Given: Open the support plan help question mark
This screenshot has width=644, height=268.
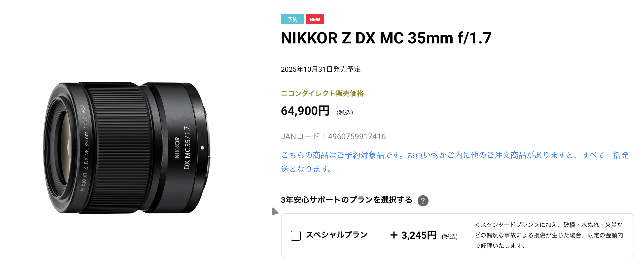Looking at the screenshot, I should coord(423,201).
